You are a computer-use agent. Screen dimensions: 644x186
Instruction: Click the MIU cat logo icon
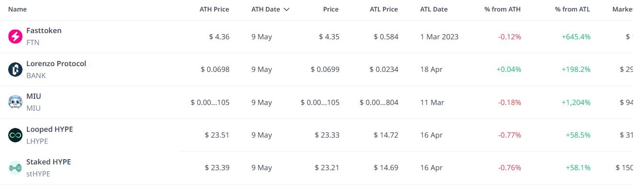tap(15, 102)
